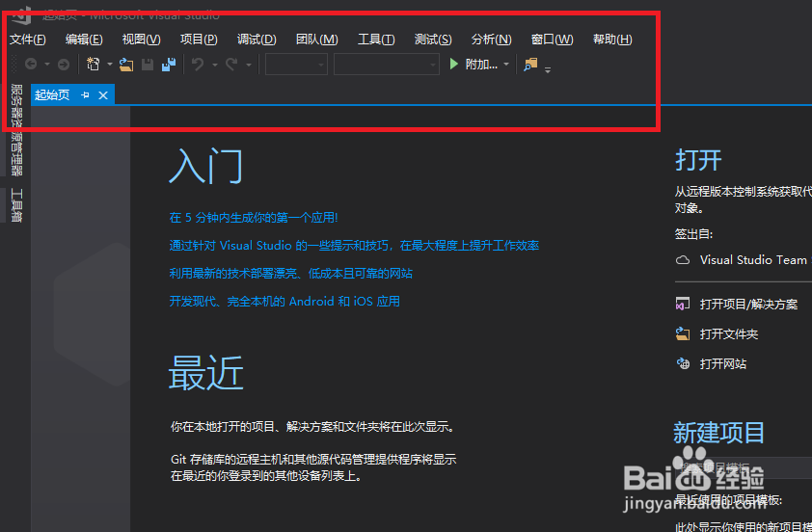The image size is (812, 532).
Task: Open the solution platforms combo box
Action: point(387,65)
